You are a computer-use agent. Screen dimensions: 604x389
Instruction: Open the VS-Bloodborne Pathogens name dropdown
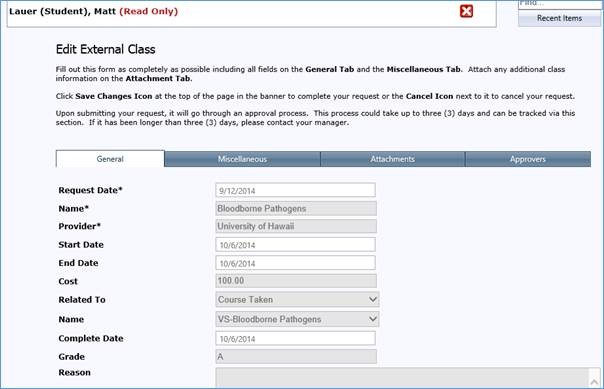[297, 319]
